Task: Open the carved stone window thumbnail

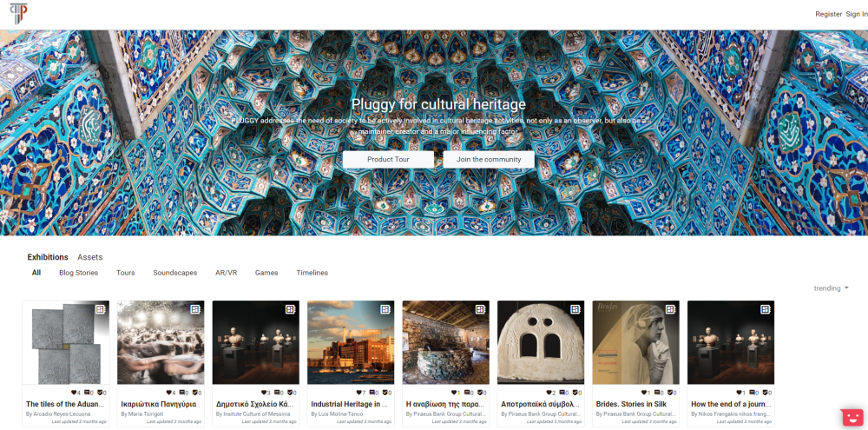Action: point(541,342)
